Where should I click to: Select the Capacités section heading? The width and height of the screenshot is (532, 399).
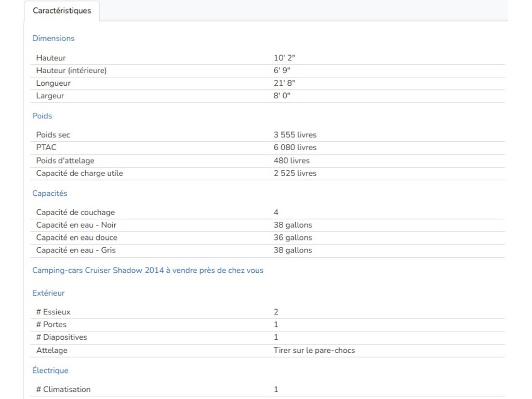[x=49, y=193]
